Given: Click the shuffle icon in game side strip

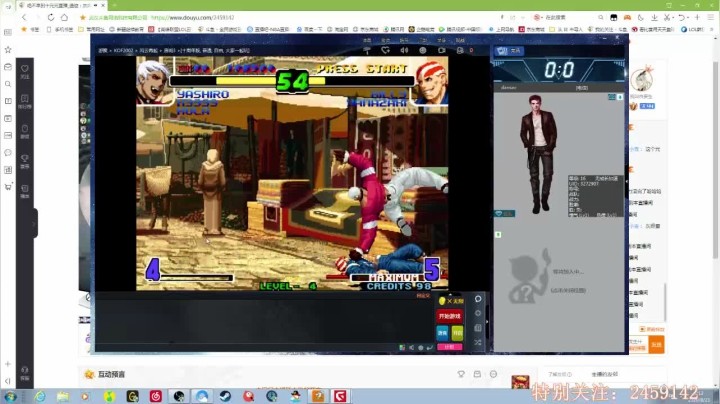Looking at the screenshot, I should click(478, 342).
